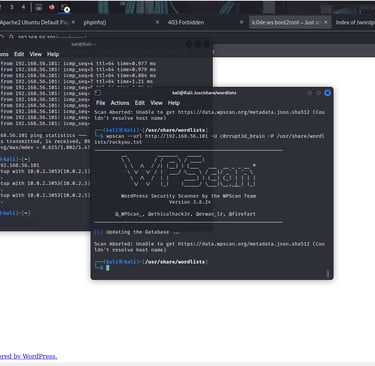Click the second 'Scan Aborted' message near the bottom
Screen dimensions: 375x366
[209, 247]
